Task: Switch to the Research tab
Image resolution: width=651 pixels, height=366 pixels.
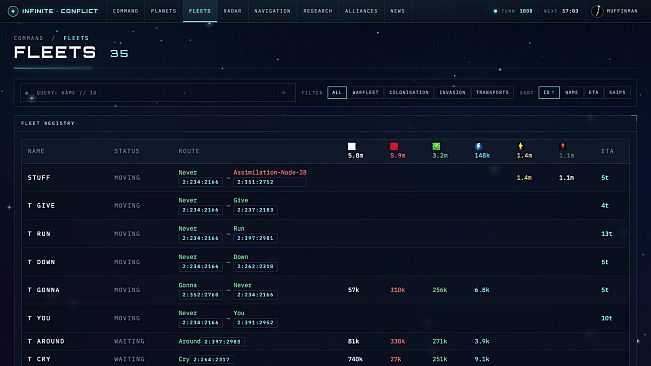Action: [x=318, y=11]
